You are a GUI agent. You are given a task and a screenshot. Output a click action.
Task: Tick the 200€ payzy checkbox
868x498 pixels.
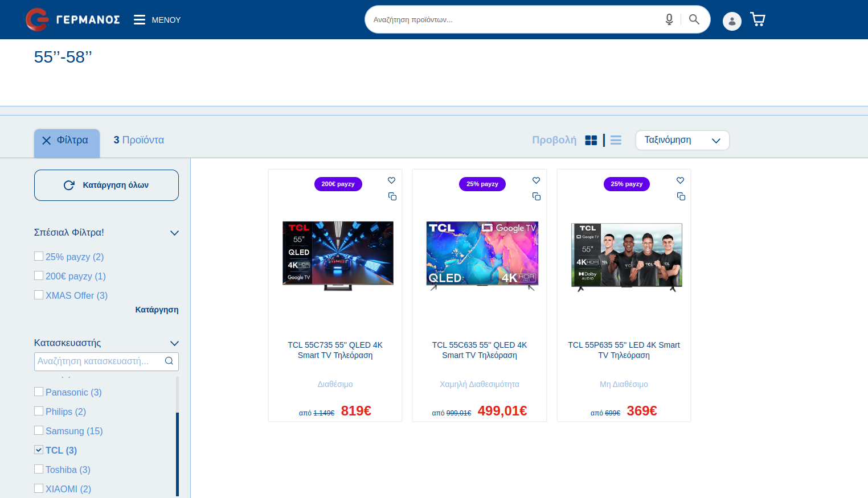tap(39, 275)
